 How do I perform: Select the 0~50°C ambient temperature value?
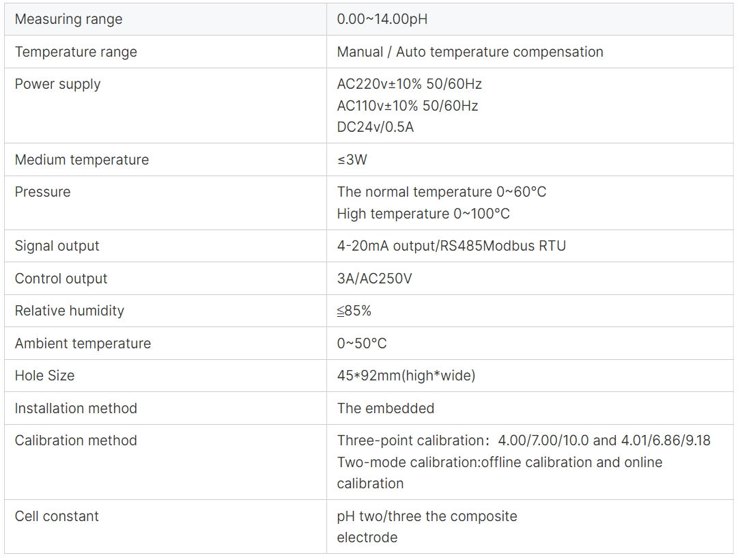click(361, 344)
